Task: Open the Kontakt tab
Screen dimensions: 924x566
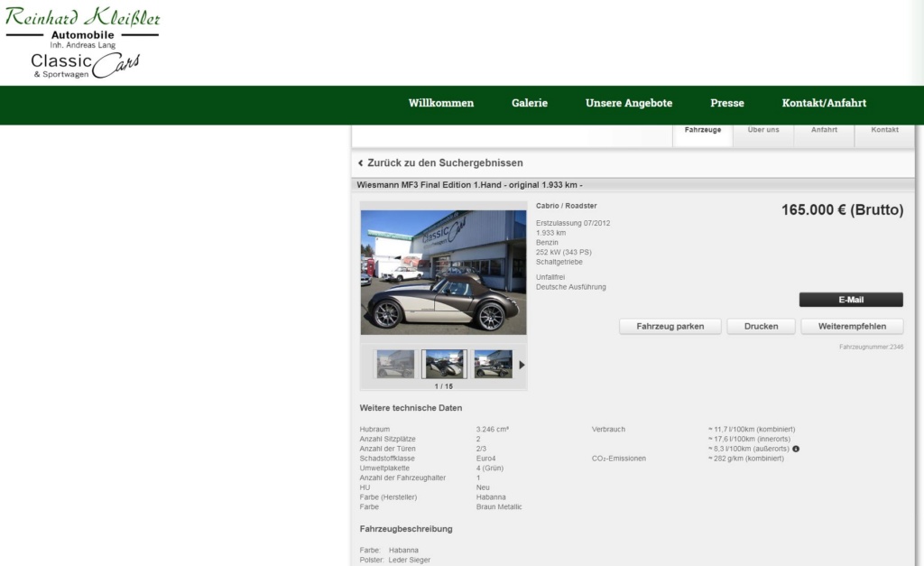Action: coord(884,135)
